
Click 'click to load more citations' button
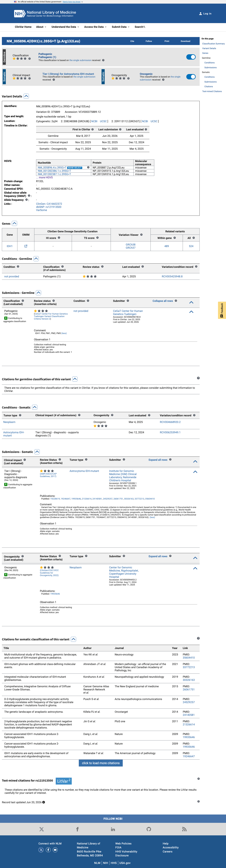pyautogui.click(x=101, y=763)
